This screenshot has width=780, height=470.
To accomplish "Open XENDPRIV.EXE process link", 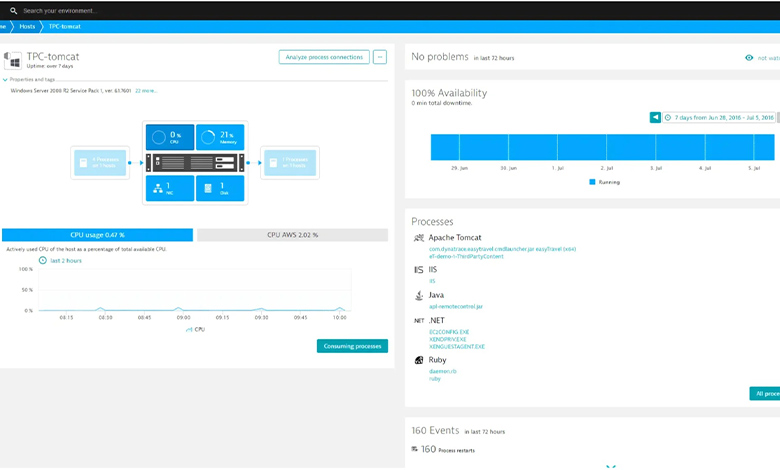I will (x=448, y=339).
